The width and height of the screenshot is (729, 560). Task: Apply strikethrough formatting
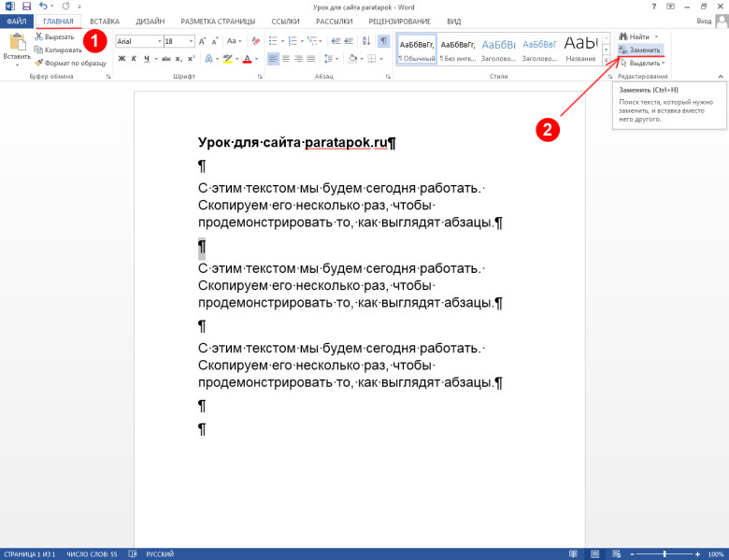166,59
